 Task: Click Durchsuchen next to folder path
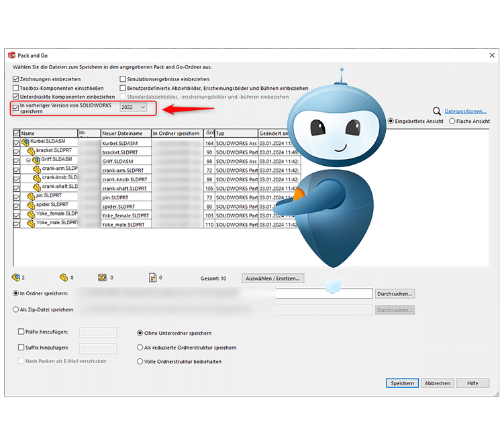[x=395, y=293]
